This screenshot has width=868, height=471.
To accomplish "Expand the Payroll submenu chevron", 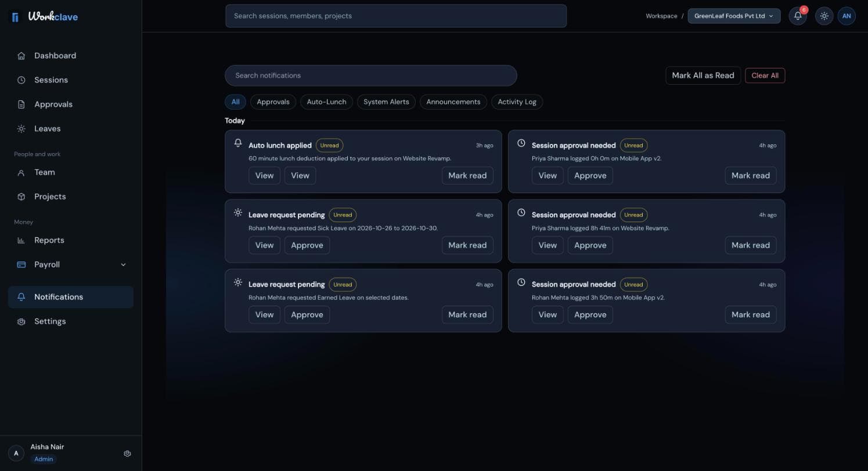I will [x=123, y=265].
